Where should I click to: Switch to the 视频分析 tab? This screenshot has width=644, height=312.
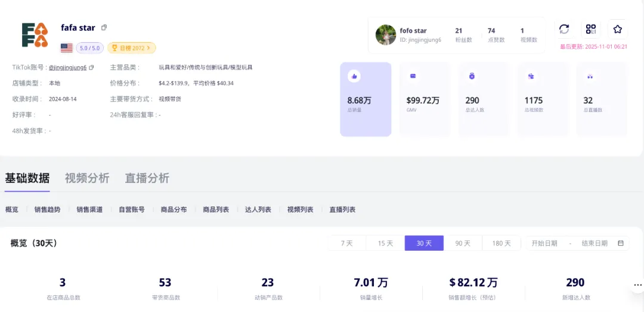(87, 179)
